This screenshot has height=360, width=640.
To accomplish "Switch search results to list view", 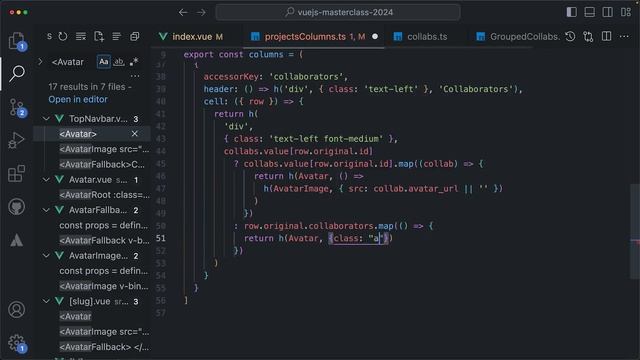I will 116,37.
